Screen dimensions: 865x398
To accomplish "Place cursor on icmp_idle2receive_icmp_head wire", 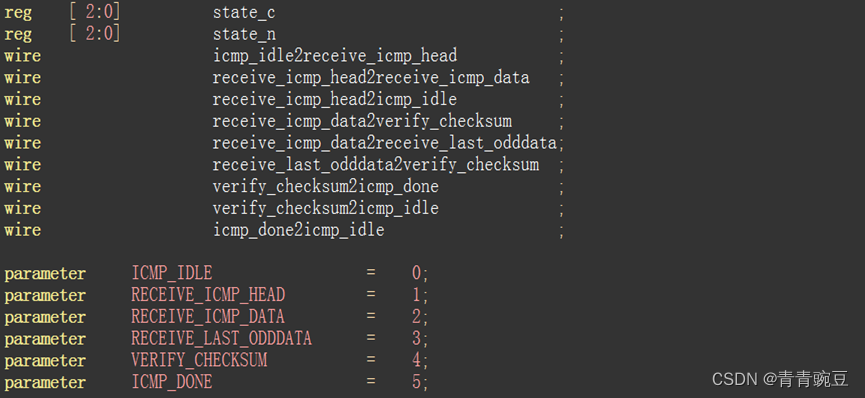I will (335, 56).
